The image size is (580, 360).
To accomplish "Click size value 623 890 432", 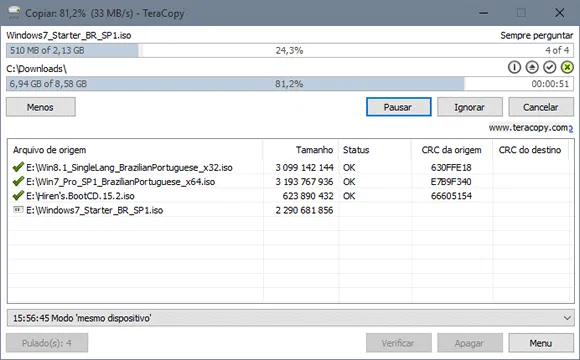I will (x=308, y=196).
